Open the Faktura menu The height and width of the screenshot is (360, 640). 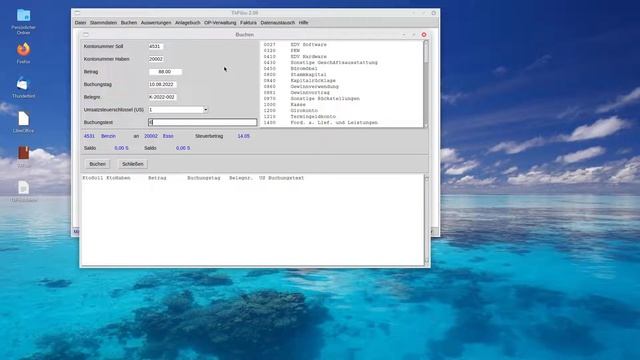tap(248, 23)
